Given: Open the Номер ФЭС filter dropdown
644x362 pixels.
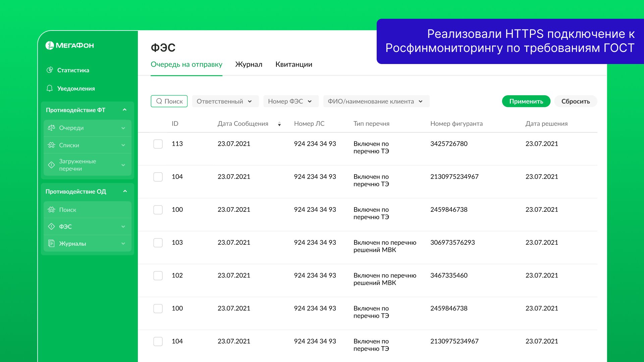Looking at the screenshot, I should point(290,101).
